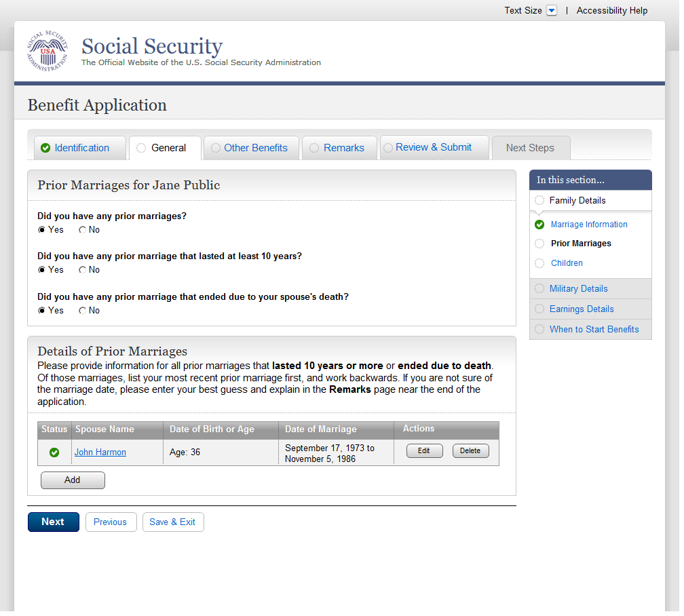684x616 pixels.
Task: Switch to the Review & Submit tab
Action: point(434,148)
